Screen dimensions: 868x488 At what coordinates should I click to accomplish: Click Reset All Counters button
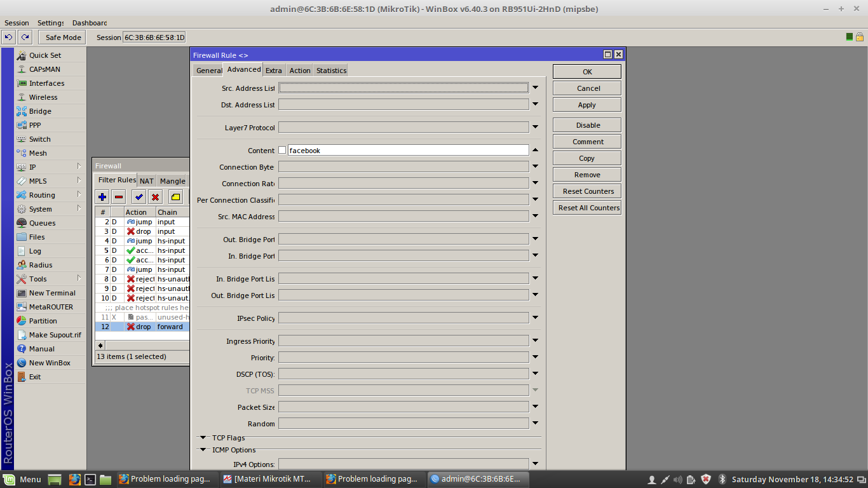(x=587, y=208)
